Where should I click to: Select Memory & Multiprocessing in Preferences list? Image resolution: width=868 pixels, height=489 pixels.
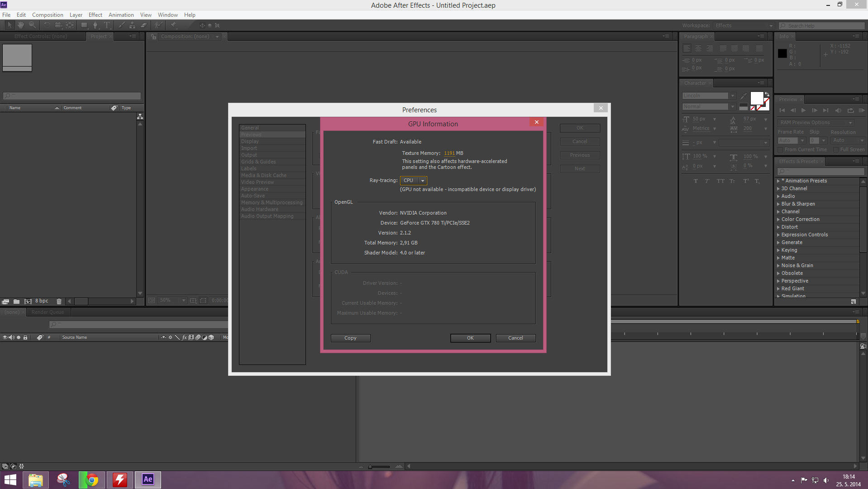point(272,203)
